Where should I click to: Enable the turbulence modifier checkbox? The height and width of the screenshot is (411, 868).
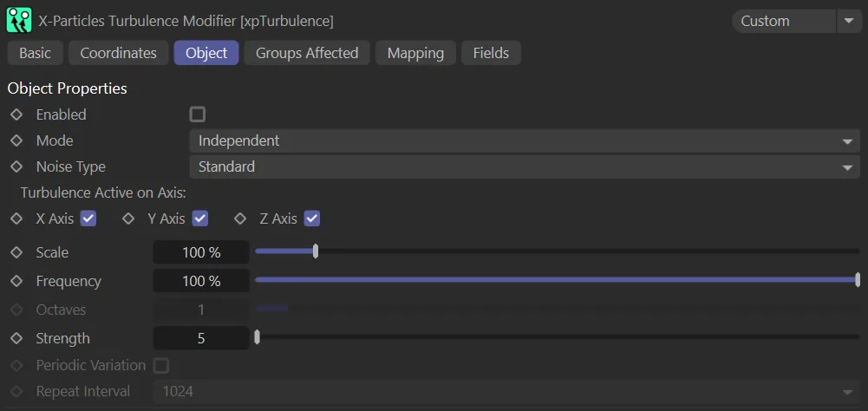(198, 114)
